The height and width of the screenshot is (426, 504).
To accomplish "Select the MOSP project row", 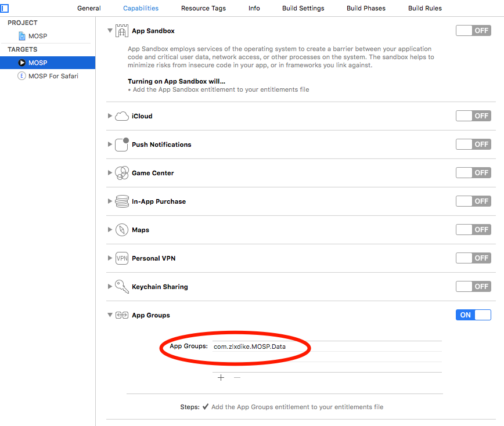I will (x=48, y=36).
